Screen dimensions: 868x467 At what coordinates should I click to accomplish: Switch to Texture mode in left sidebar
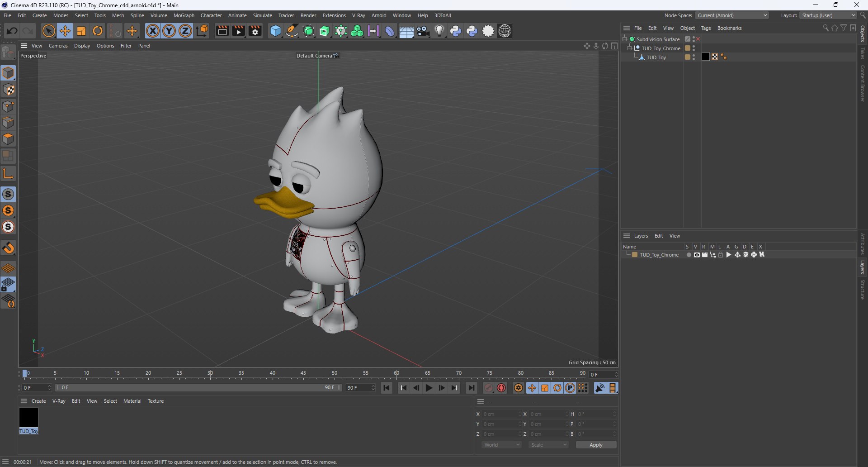coord(9,90)
